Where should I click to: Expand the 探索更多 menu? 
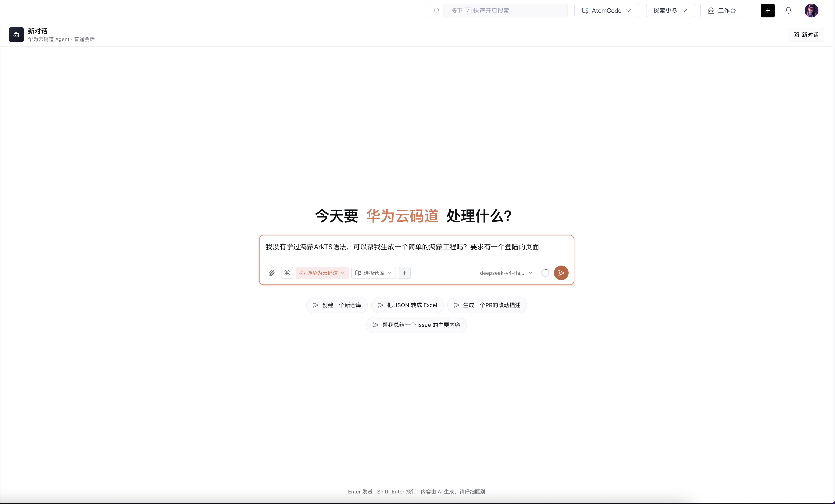tap(670, 11)
